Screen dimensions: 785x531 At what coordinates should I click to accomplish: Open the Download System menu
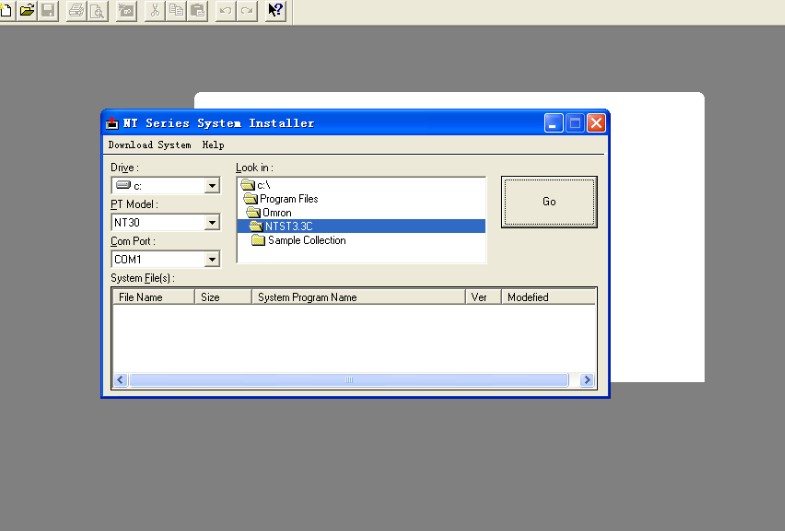150,145
